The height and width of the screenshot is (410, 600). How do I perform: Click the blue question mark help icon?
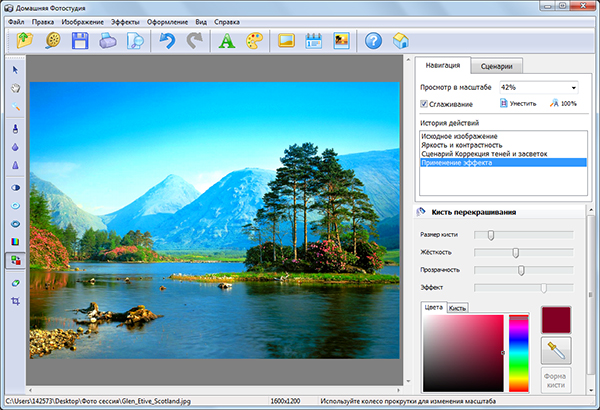coord(373,41)
